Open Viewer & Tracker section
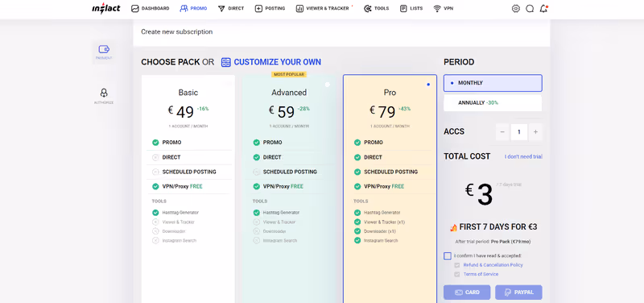 pos(323,8)
